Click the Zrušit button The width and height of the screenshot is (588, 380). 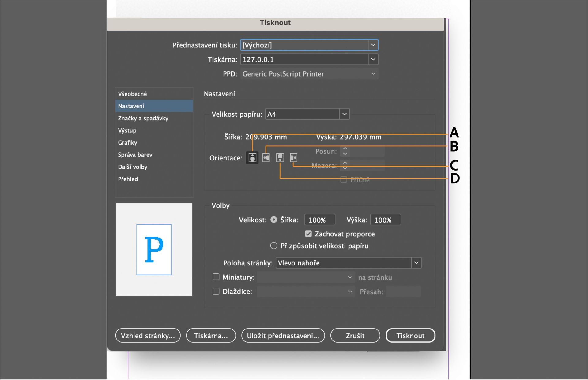(355, 336)
